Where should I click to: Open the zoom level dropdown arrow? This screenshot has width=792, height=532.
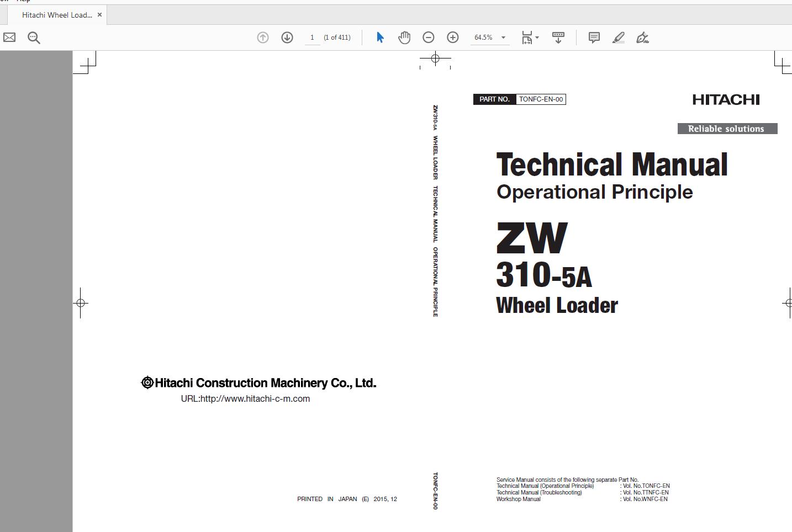pos(503,38)
